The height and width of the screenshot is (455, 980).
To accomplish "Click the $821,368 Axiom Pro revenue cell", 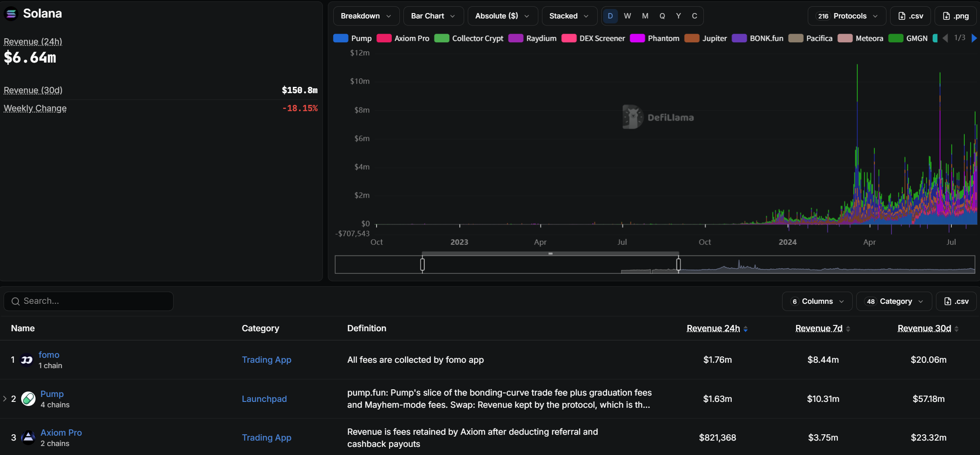I will [717, 438].
